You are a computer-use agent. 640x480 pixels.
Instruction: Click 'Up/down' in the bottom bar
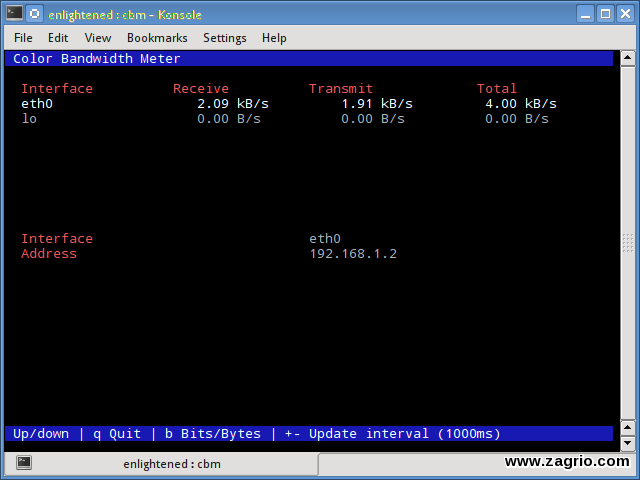tap(41, 433)
